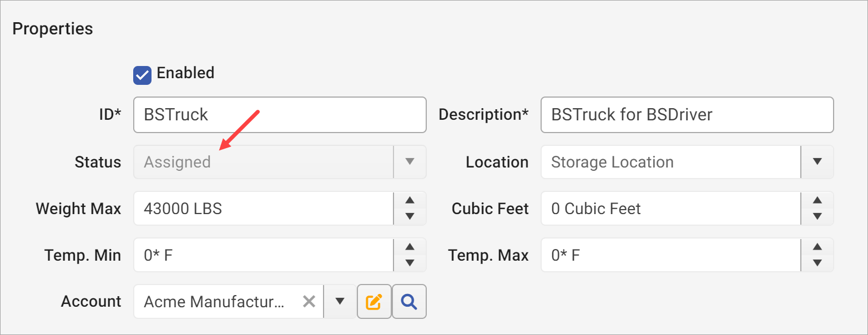Screen dimensions: 868x335
Task: Decrease Weight Max with down arrow
Action: (410, 216)
